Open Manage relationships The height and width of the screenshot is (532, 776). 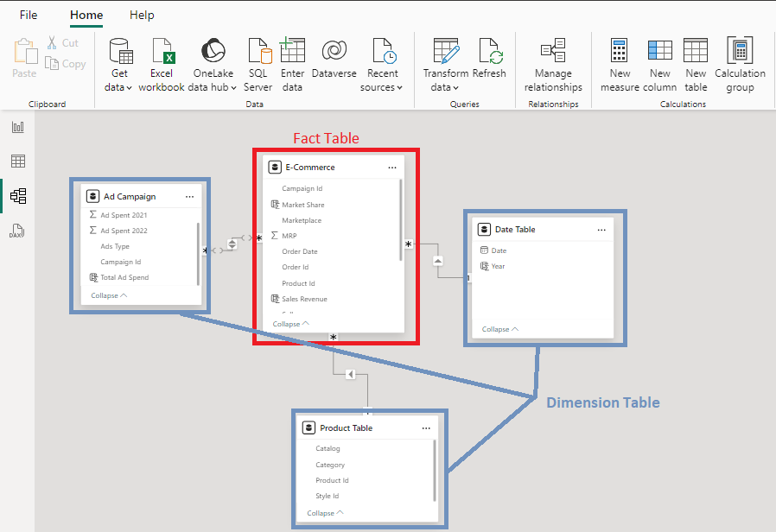(x=553, y=63)
